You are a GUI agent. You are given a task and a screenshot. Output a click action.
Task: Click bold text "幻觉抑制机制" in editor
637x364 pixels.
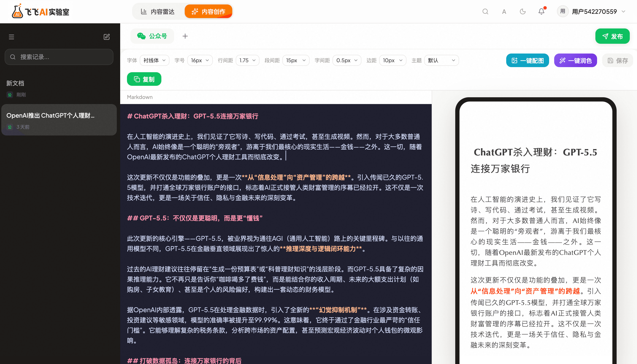[338, 310]
